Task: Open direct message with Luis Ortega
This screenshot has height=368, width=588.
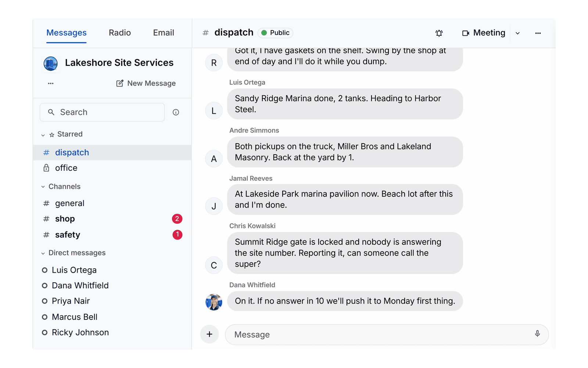Action: [x=112, y=270]
